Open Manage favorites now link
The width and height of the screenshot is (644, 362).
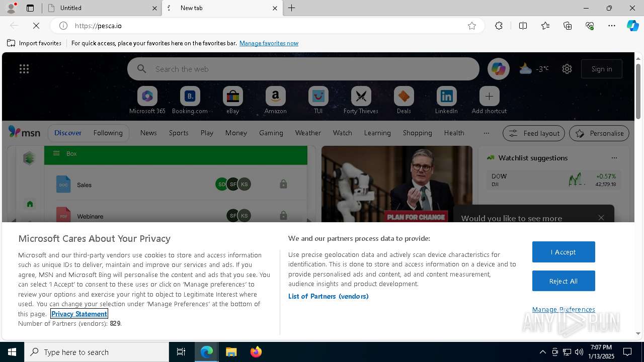(x=269, y=43)
